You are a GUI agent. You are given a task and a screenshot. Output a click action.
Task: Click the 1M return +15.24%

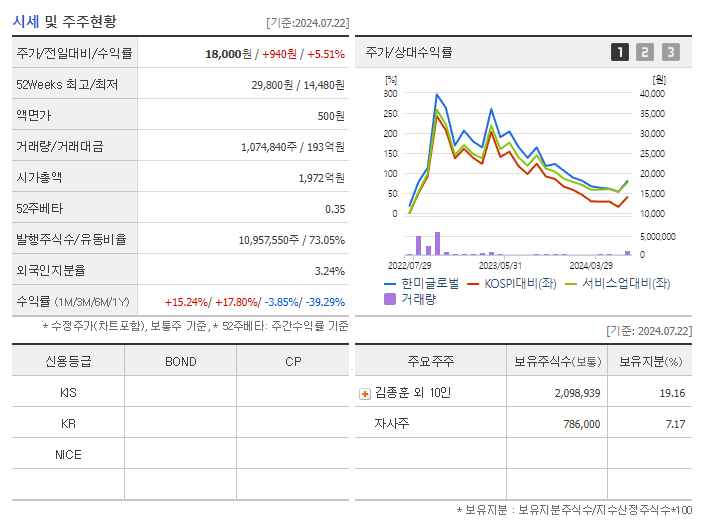click(186, 302)
